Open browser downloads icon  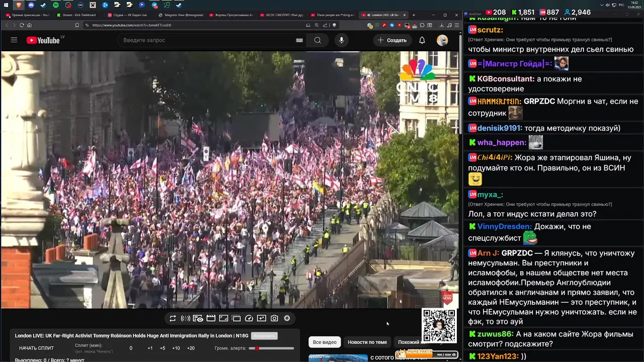[x=442, y=25]
